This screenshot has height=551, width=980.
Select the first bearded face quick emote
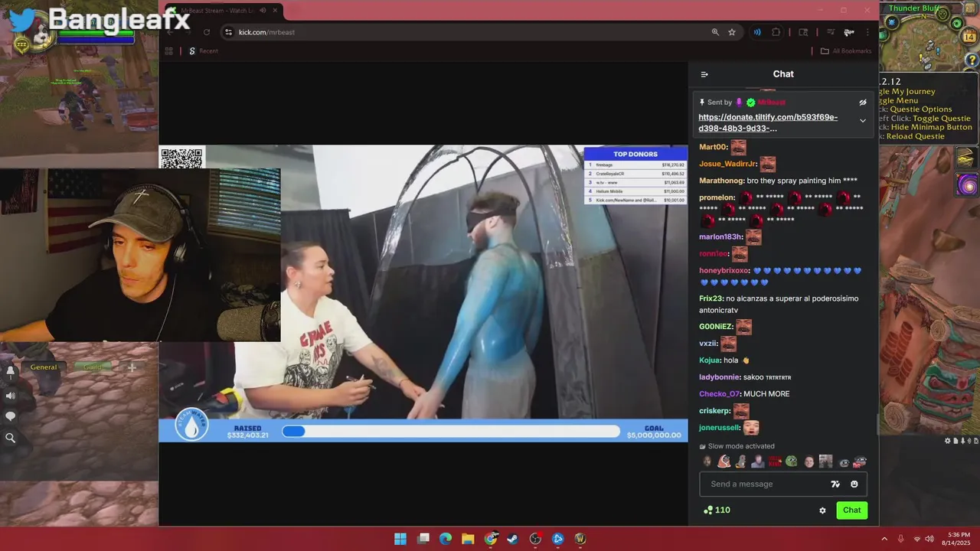tap(707, 461)
